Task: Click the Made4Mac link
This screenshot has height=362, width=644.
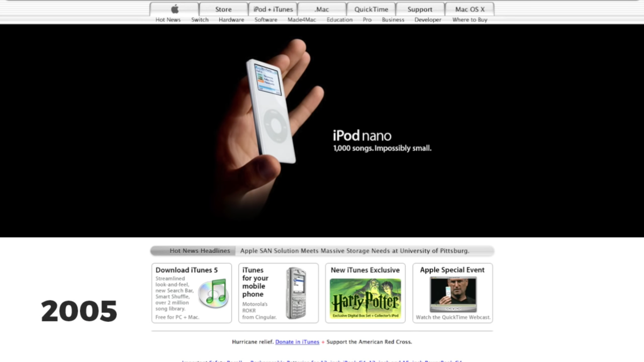Action: pos(302,20)
